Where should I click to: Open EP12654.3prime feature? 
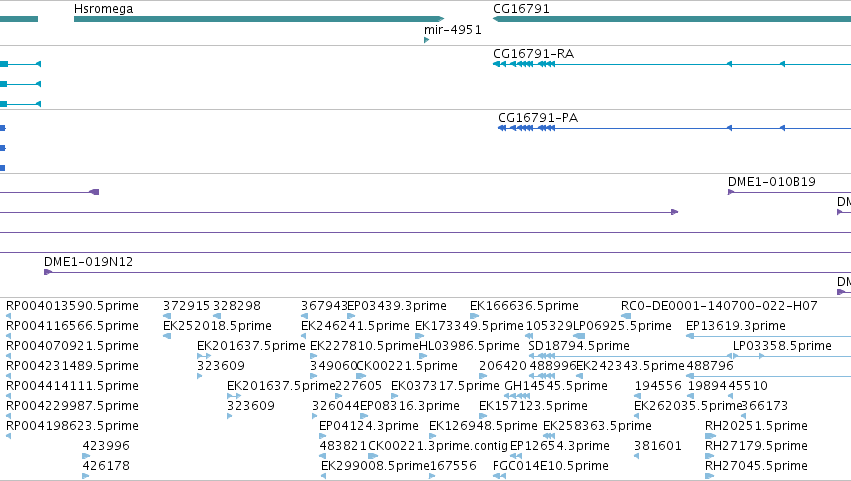[x=560, y=446]
